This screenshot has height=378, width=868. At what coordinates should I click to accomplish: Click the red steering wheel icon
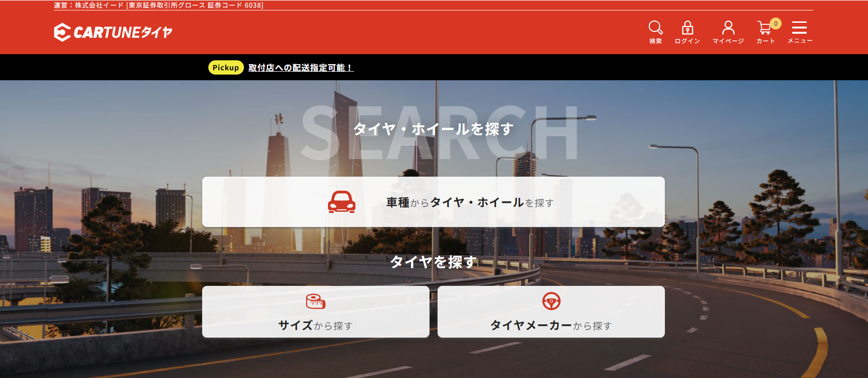551,301
